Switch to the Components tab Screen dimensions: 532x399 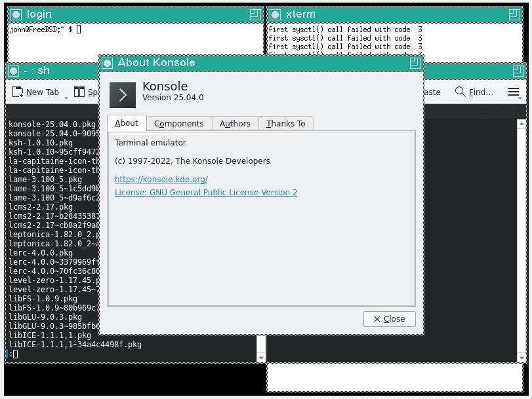(179, 124)
